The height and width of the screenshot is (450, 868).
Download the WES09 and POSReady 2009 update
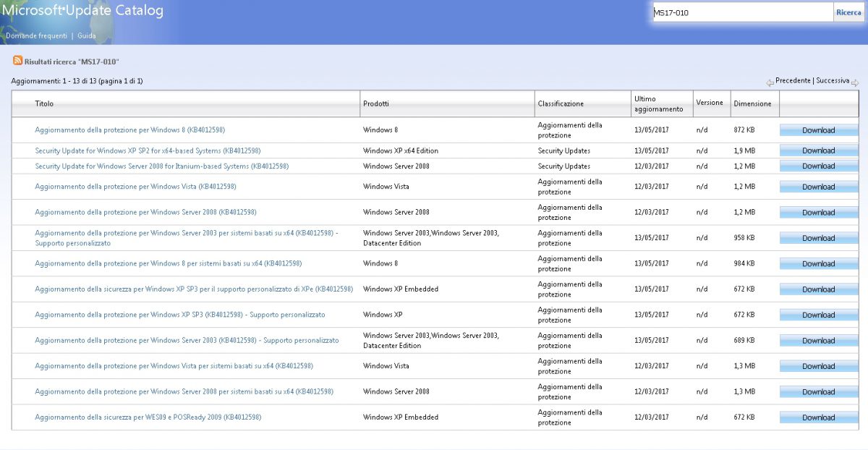click(819, 417)
